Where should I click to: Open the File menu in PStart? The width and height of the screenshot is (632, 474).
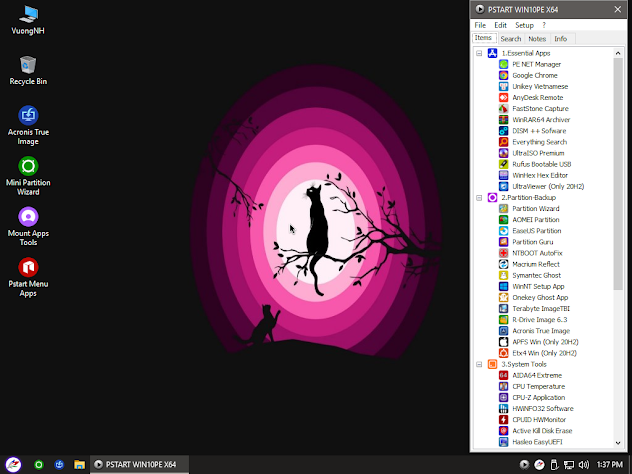tap(481, 24)
